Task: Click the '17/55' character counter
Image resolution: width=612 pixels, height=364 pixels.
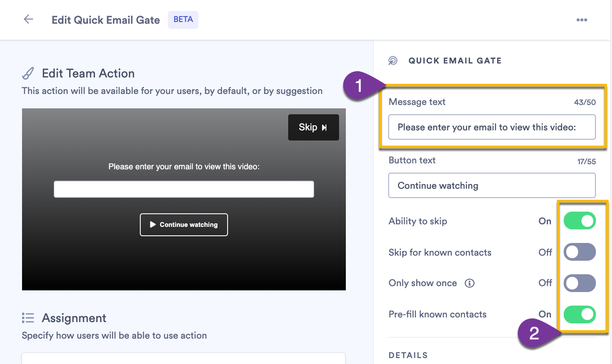Action: 587,161
